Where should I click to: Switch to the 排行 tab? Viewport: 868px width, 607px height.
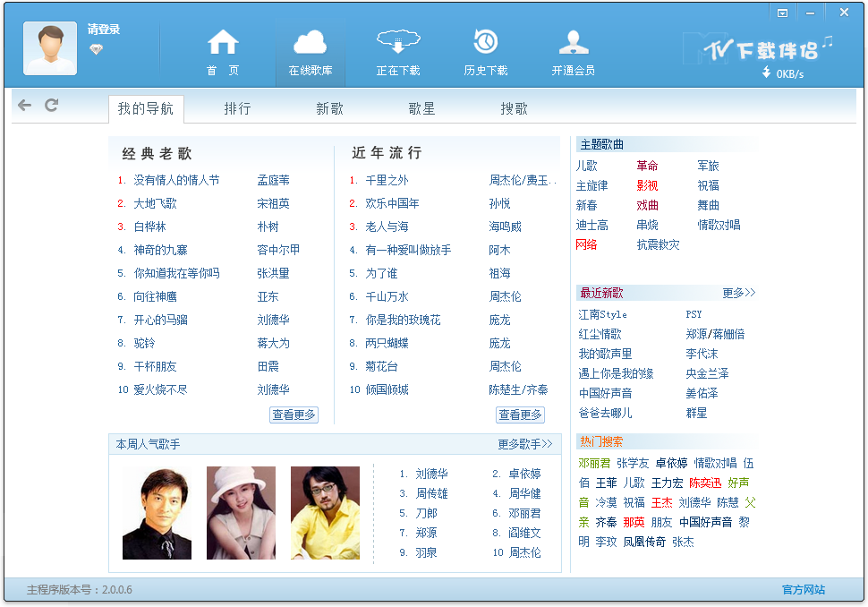point(237,109)
